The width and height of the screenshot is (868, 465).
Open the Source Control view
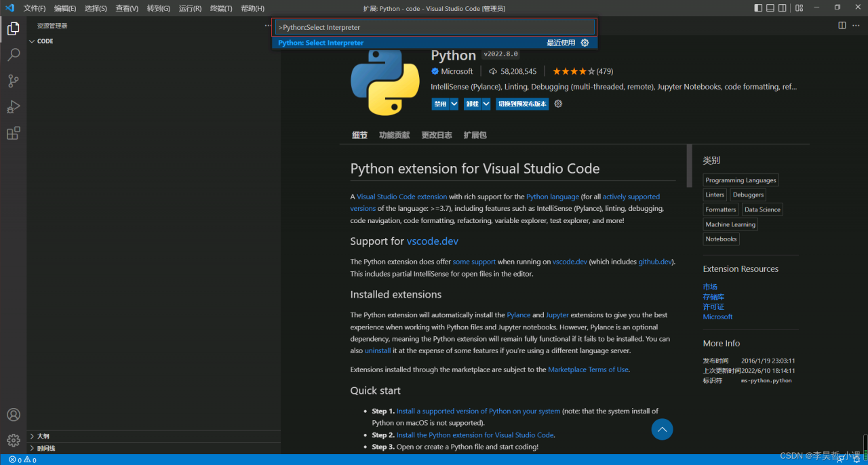coord(13,81)
